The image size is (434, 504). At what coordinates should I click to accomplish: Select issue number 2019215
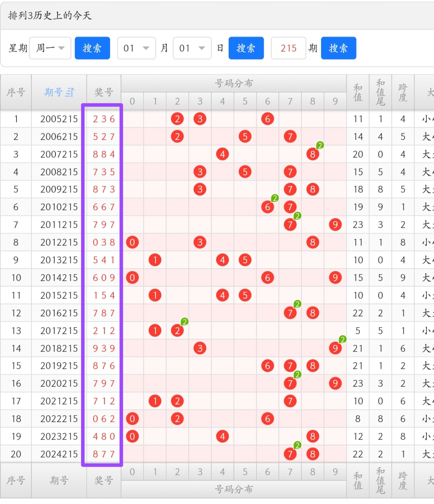[59, 366]
